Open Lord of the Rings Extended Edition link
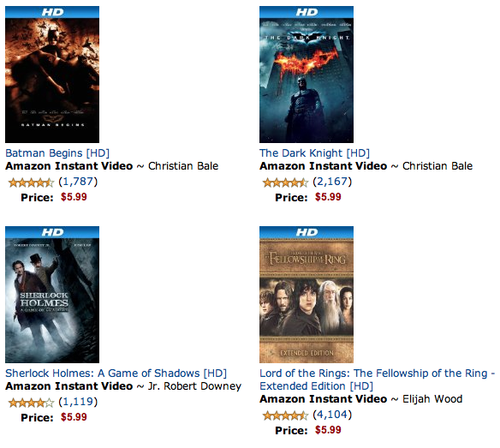The image size is (500, 448). click(x=378, y=379)
